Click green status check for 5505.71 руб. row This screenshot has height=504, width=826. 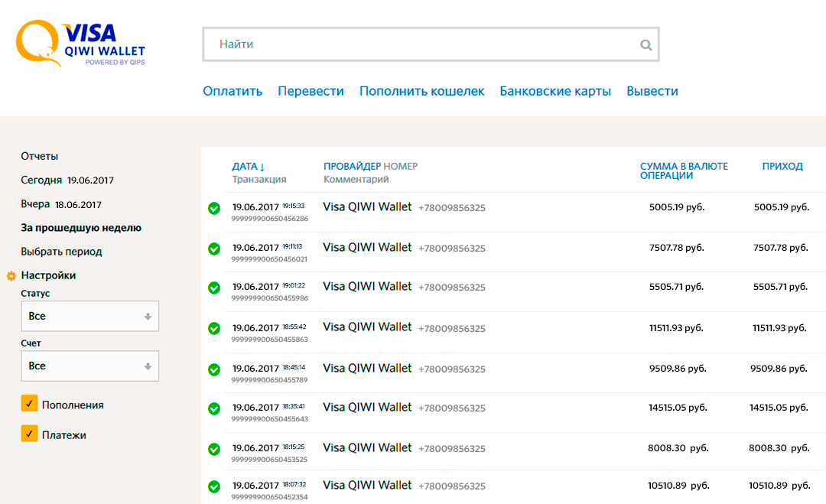point(214,288)
